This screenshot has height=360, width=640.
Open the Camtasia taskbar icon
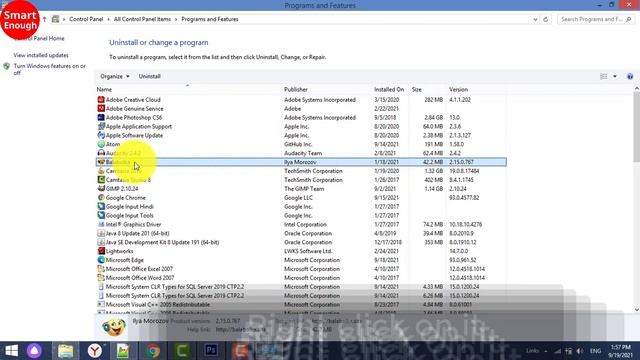coord(182,351)
